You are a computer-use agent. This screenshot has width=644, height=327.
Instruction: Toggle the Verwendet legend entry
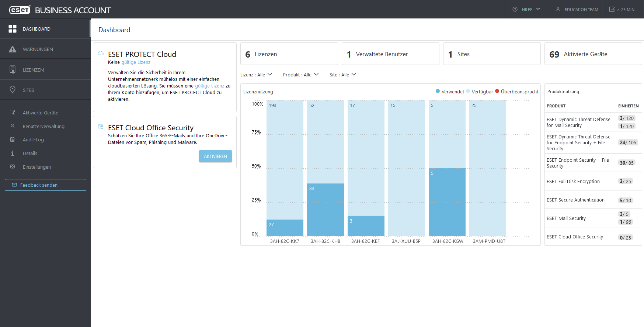(x=450, y=92)
